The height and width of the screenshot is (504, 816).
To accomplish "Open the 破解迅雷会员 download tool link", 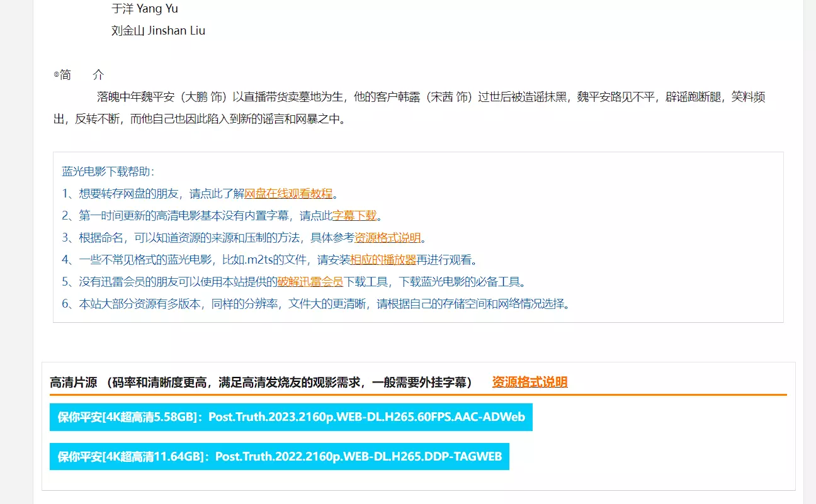I will 310,282.
